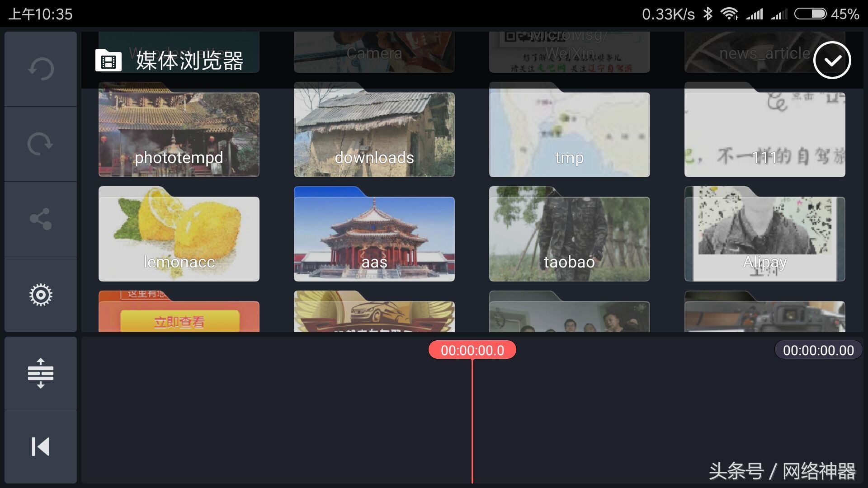868x488 pixels.
Task: Jump playhead to start using skip-back icon
Action: click(40, 447)
